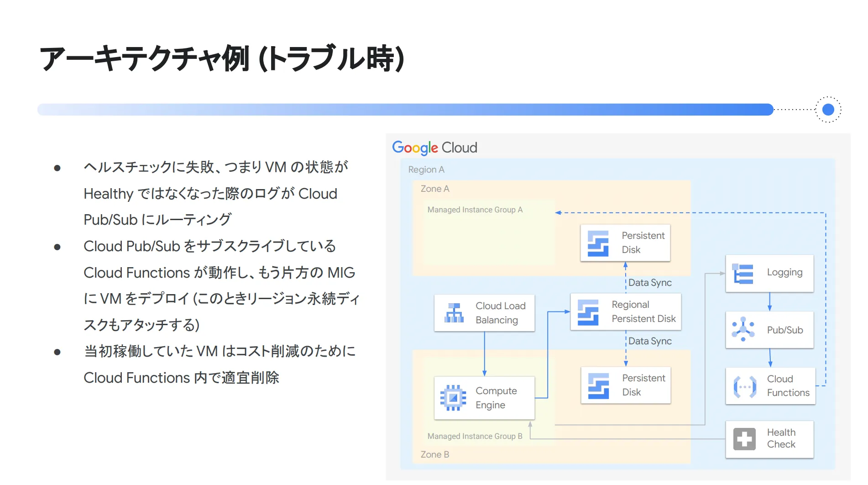Click the Regional Persistent Disk text label
Screen dimensions: 868x485
click(x=643, y=311)
